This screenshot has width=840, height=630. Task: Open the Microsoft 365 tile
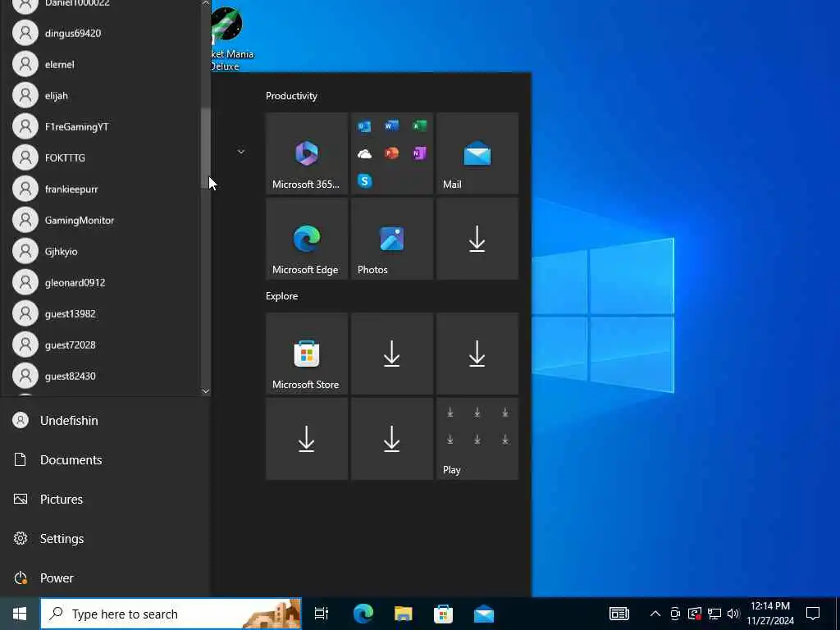pos(307,153)
